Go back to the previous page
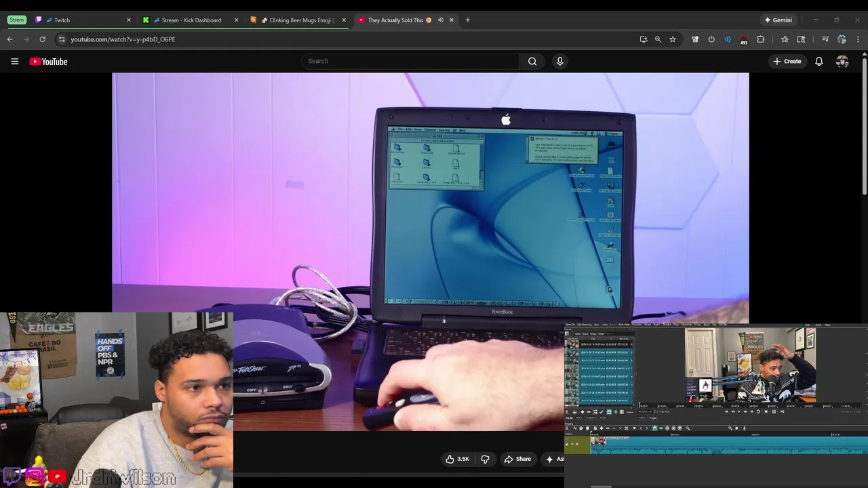 [x=9, y=39]
